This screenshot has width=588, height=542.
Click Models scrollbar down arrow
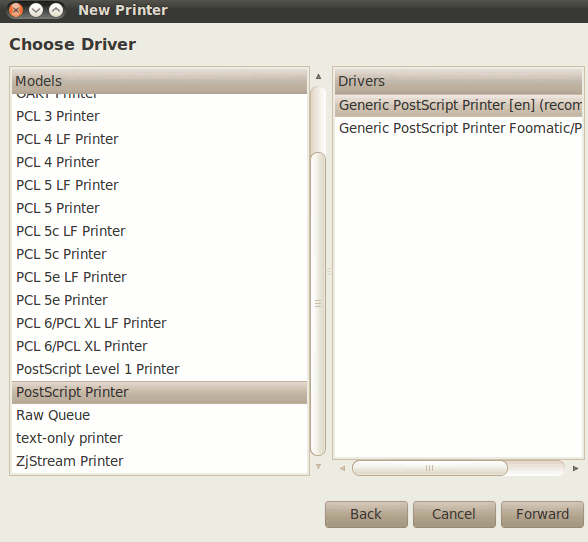pos(318,467)
